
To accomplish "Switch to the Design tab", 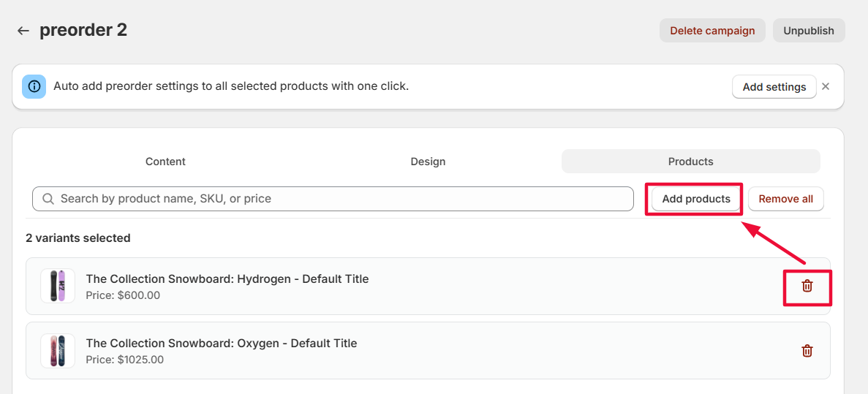I will 428,162.
